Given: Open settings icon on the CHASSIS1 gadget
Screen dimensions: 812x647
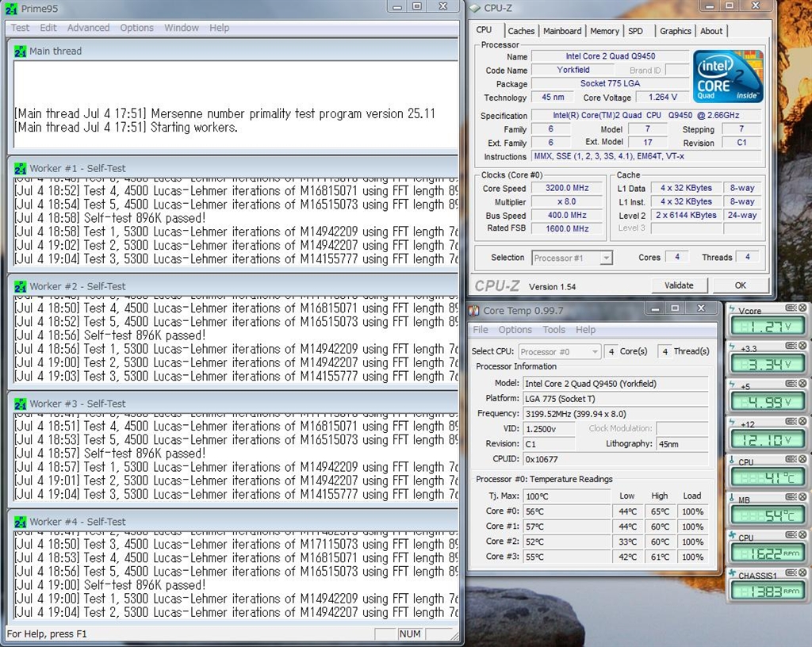Looking at the screenshot, I should coord(791,572).
